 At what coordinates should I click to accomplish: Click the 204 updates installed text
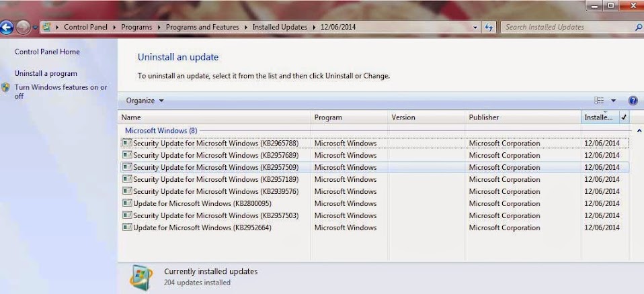[197, 283]
